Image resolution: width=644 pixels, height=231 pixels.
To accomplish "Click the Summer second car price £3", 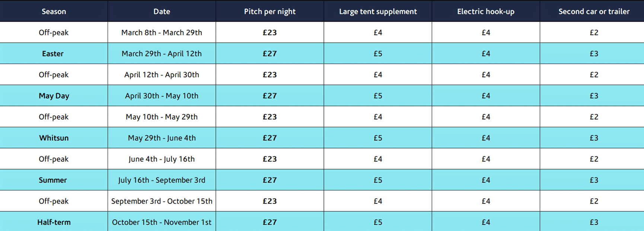I will coord(594,180).
